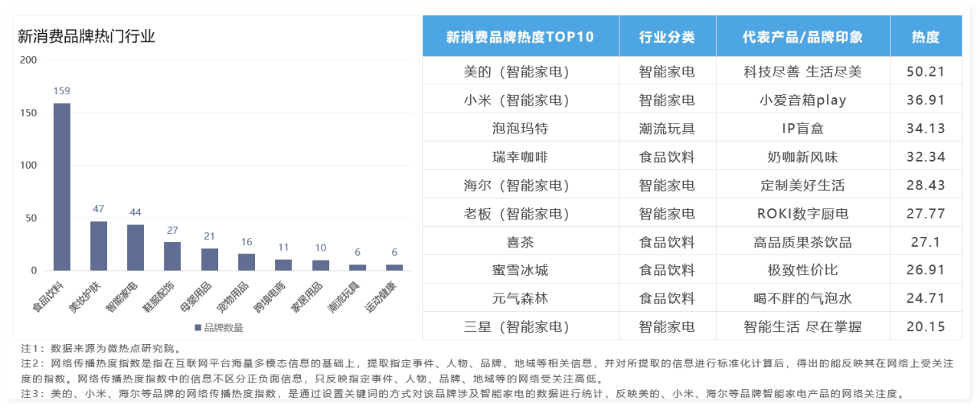This screenshot has width=980, height=410.
Task: Select the 三星（智能家电）brand cell
Action: tap(521, 326)
